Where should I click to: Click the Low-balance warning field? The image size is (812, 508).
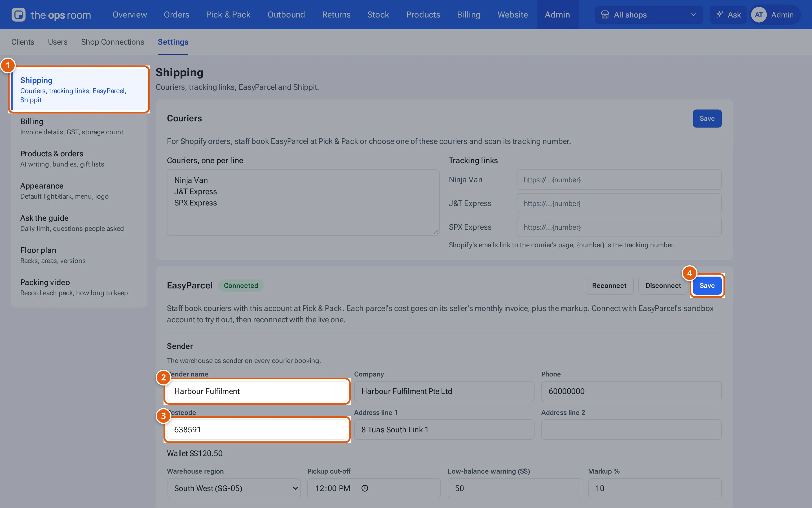514,488
